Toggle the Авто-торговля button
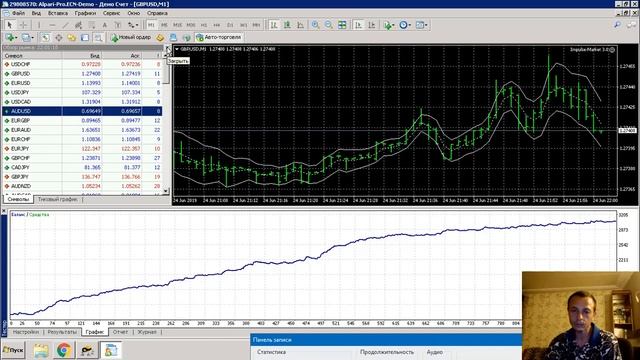The height and width of the screenshot is (360, 640). 219,38
